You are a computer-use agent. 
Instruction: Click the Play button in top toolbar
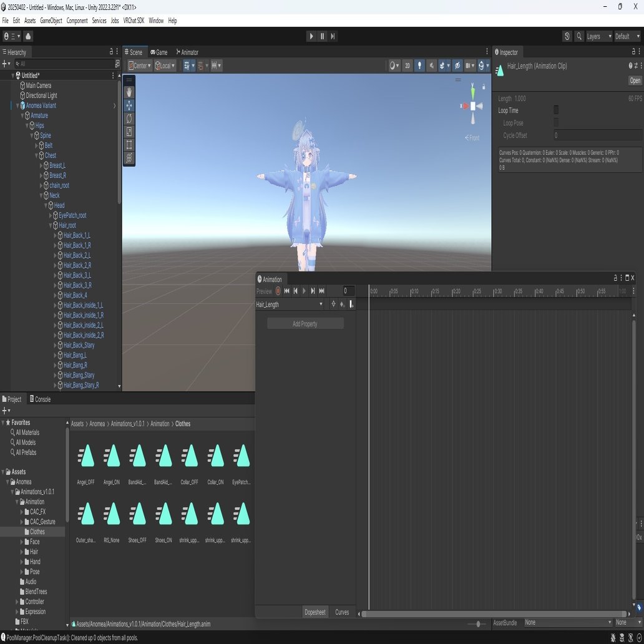click(x=311, y=36)
